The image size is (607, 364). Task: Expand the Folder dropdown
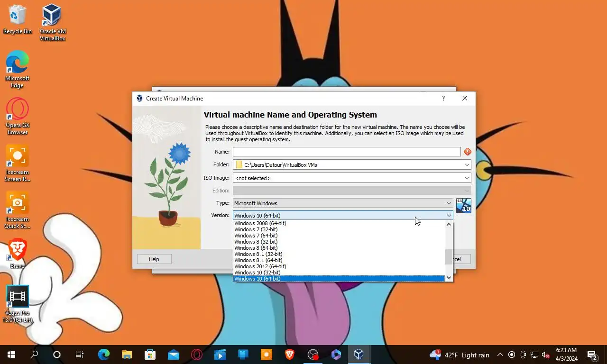pos(467,165)
